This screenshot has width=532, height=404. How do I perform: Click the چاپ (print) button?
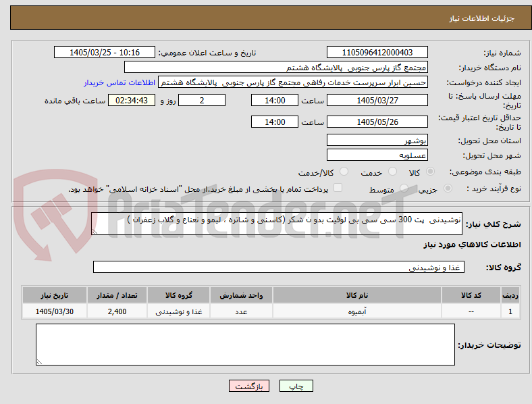(296, 386)
